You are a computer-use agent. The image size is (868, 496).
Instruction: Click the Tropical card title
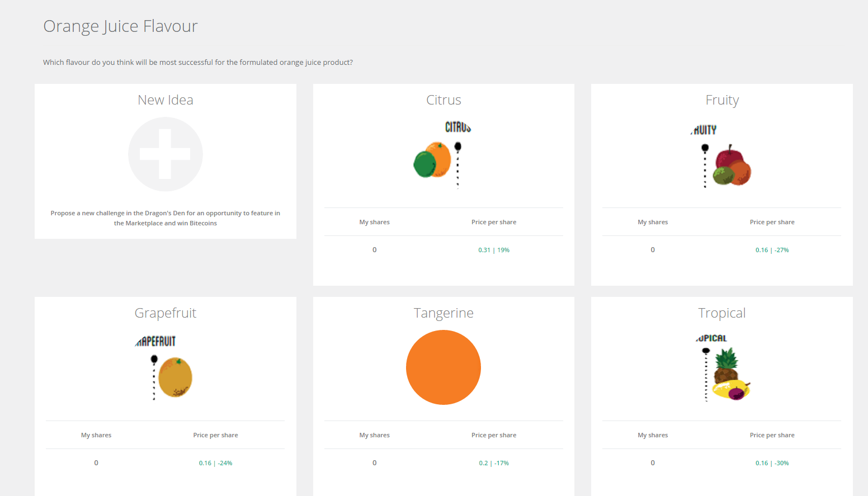pos(721,313)
